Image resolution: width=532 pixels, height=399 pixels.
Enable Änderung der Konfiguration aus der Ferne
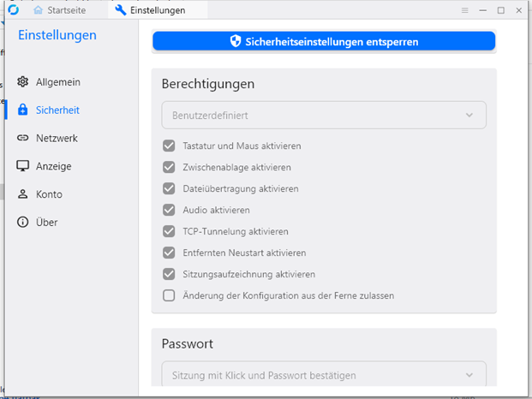[169, 296]
